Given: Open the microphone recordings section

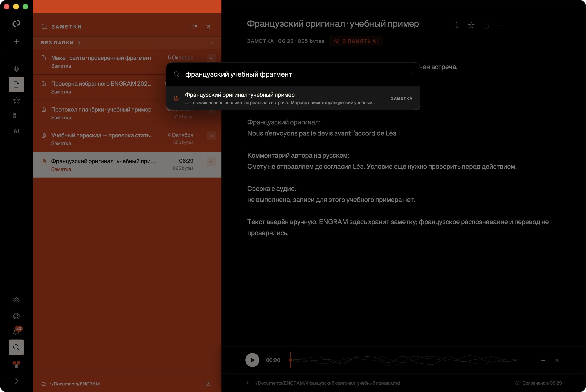Looking at the screenshot, I should click(16, 69).
